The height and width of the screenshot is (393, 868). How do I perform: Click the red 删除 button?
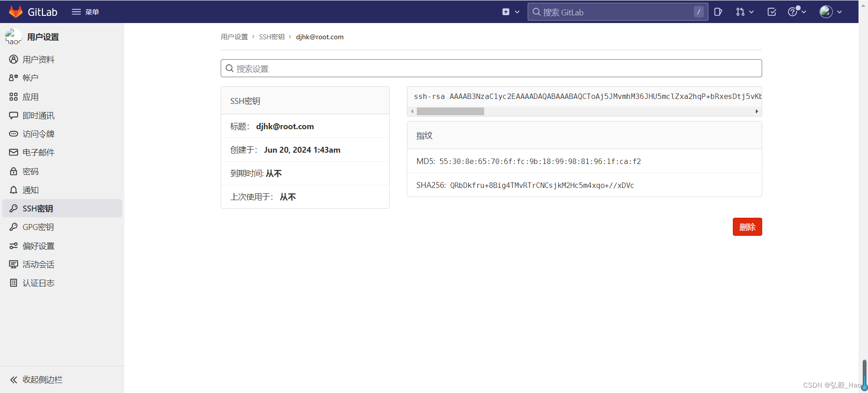(x=747, y=227)
